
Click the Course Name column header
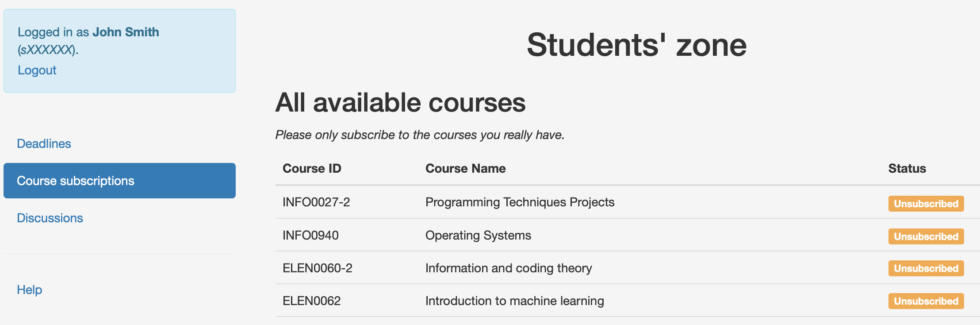[465, 168]
